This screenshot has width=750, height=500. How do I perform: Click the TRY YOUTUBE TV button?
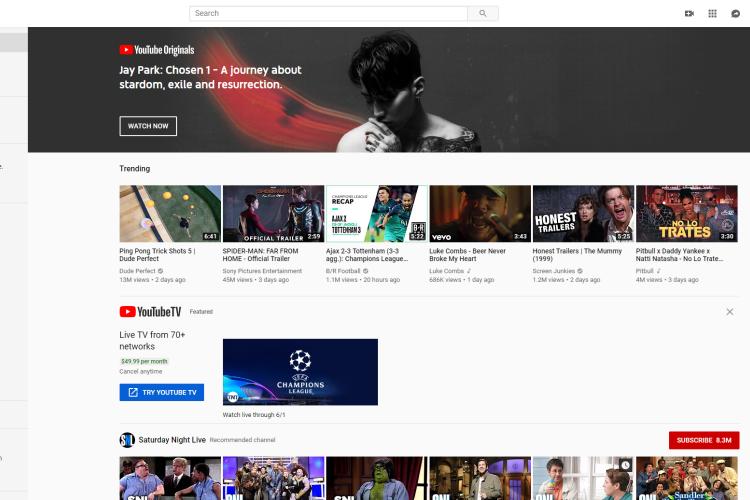click(162, 392)
